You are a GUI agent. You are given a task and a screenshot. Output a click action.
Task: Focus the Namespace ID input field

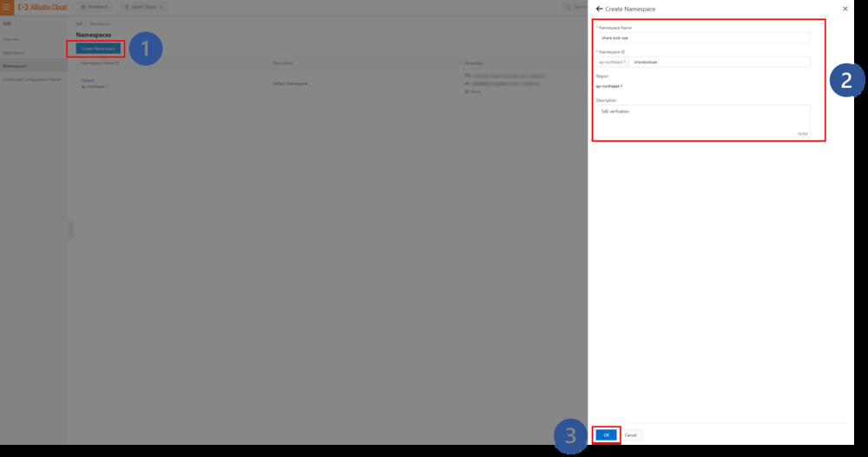pyautogui.click(x=719, y=62)
